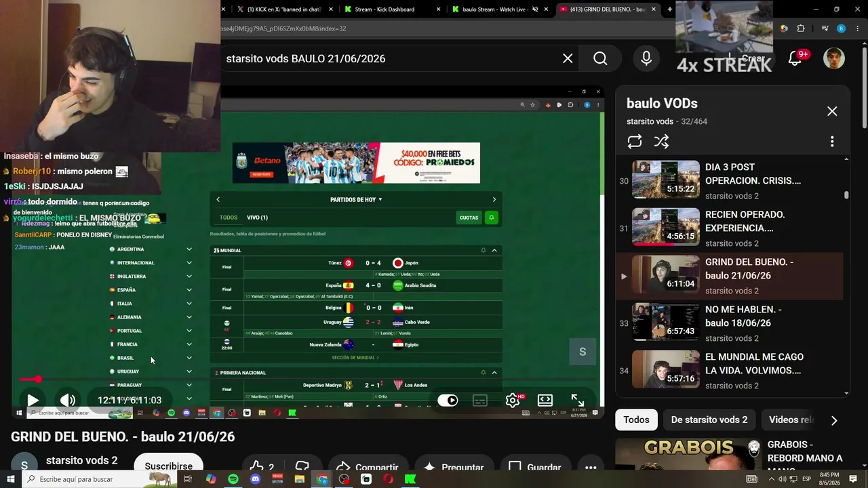Select the 'GRIND DEL BUENO' playlist entry title
The image size is (868, 488).
tap(749, 268)
